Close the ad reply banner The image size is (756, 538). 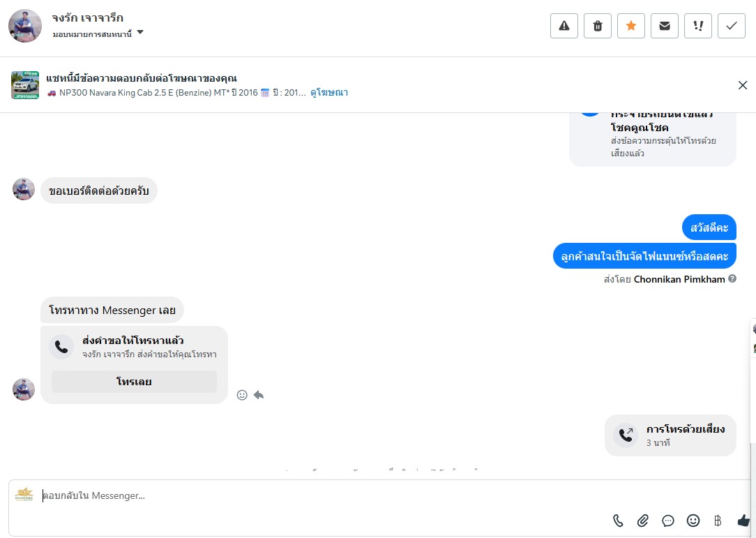click(x=743, y=85)
